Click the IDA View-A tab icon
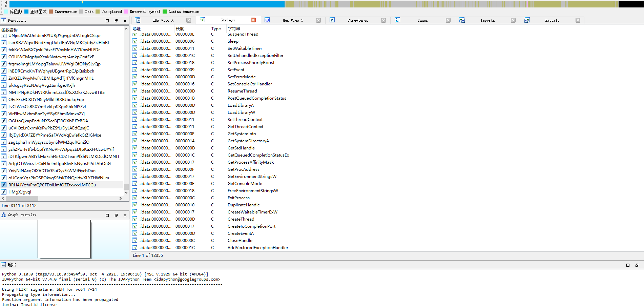This screenshot has width=644, height=307. click(x=138, y=20)
